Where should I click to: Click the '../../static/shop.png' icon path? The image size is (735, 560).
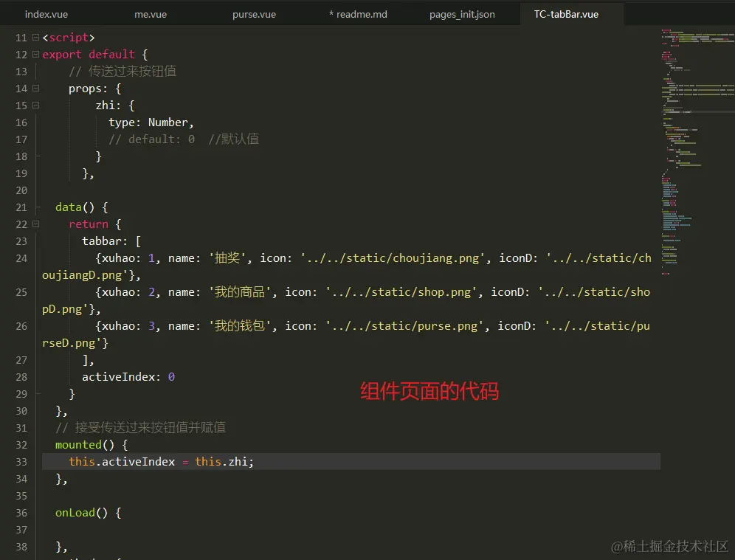401,292
